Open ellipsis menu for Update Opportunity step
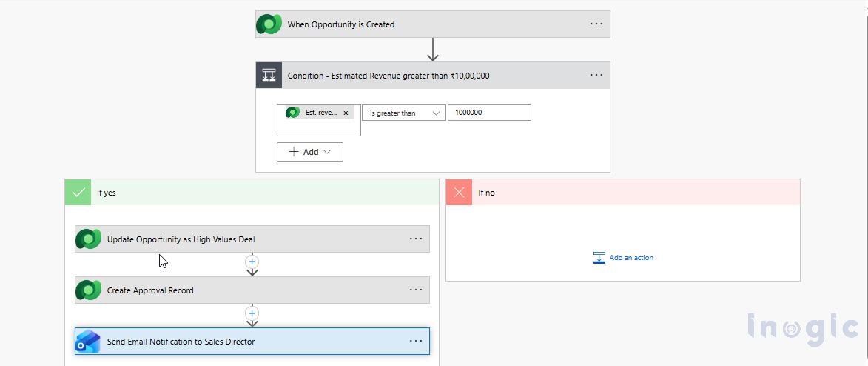868x366 pixels. pos(416,239)
